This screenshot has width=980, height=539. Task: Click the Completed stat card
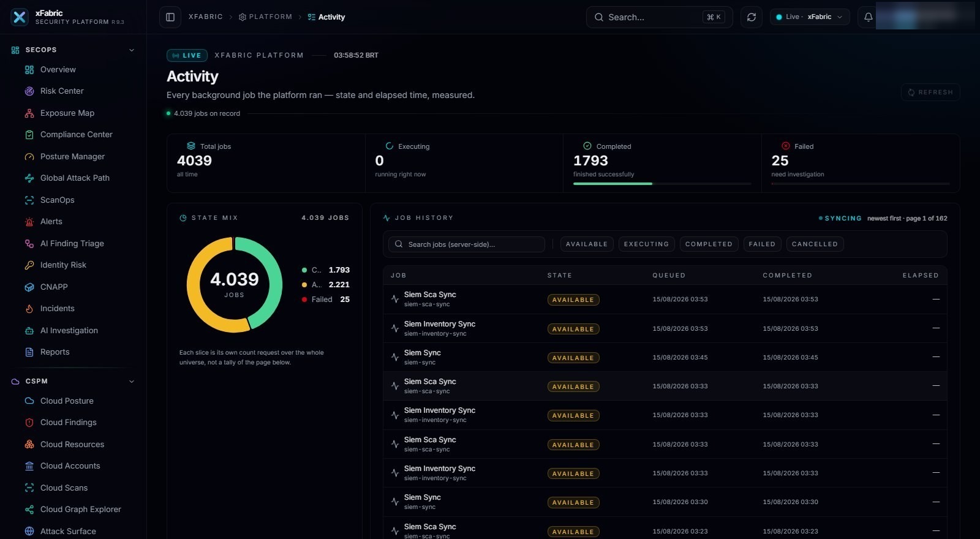click(x=662, y=163)
